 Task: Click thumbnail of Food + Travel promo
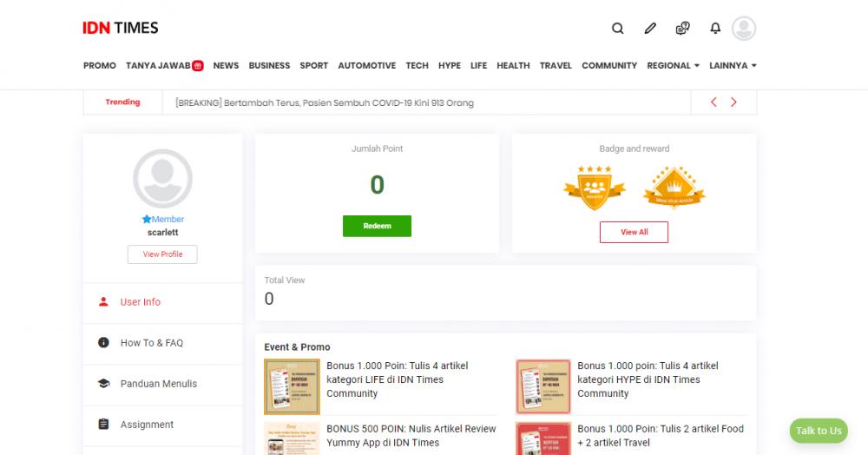pos(543,439)
